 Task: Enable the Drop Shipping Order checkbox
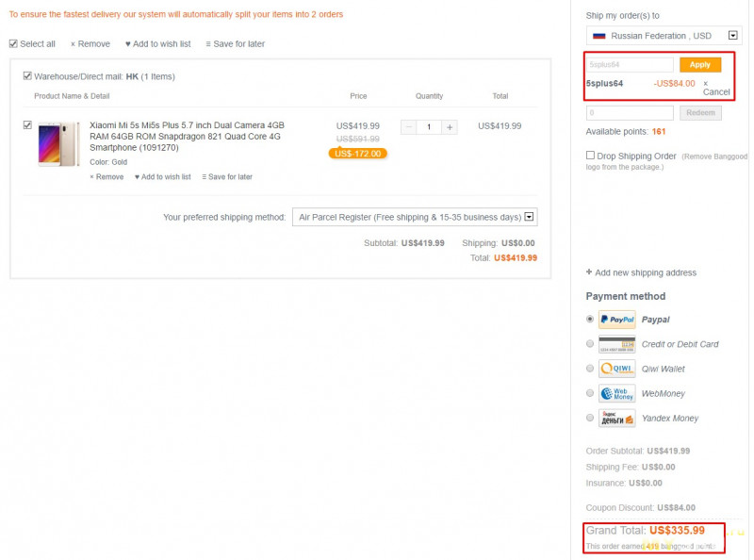(x=590, y=155)
